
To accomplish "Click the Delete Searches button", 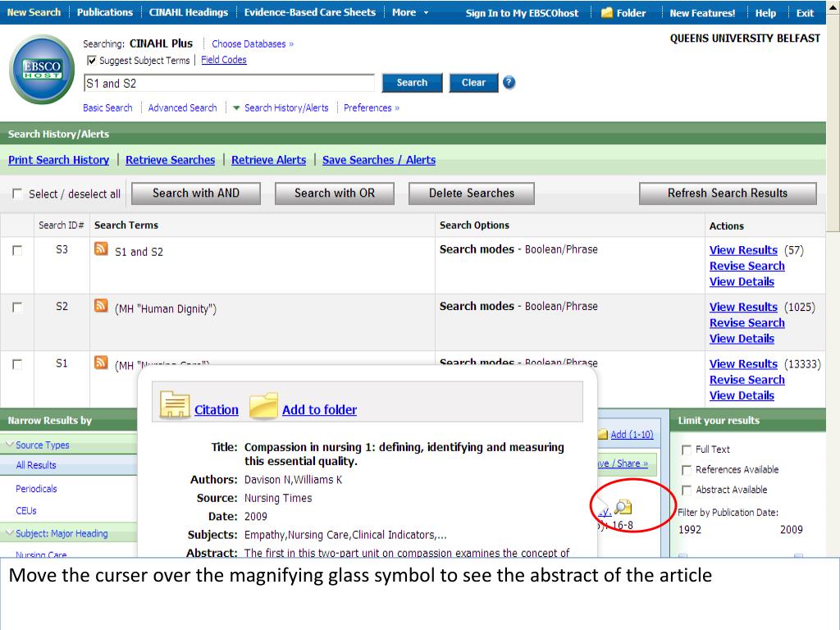I will pos(472,194).
